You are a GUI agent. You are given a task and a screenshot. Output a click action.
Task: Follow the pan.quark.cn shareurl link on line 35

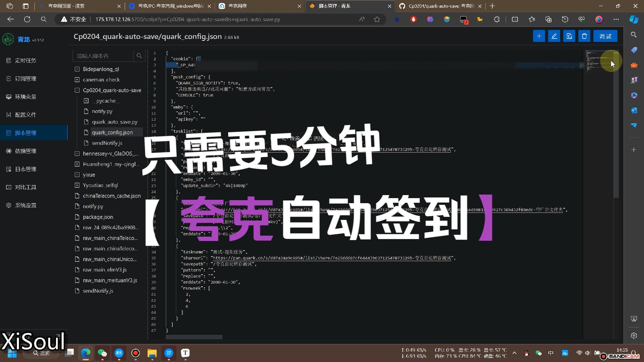coord(332,258)
